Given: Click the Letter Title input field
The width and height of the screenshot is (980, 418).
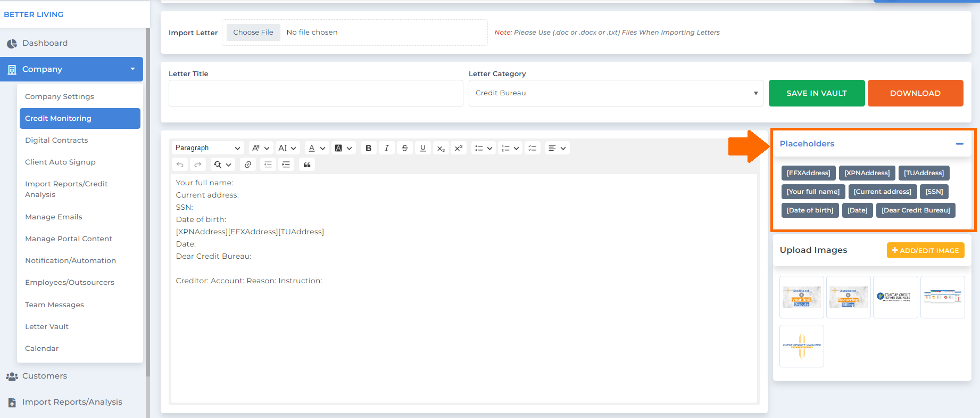Looking at the screenshot, I should pyautogui.click(x=315, y=93).
